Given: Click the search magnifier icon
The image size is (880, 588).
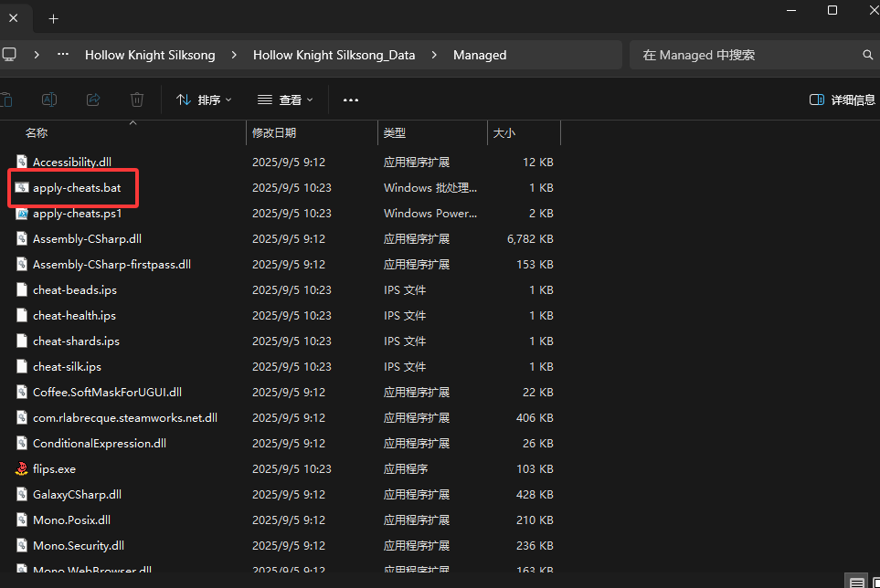Looking at the screenshot, I should [867, 55].
